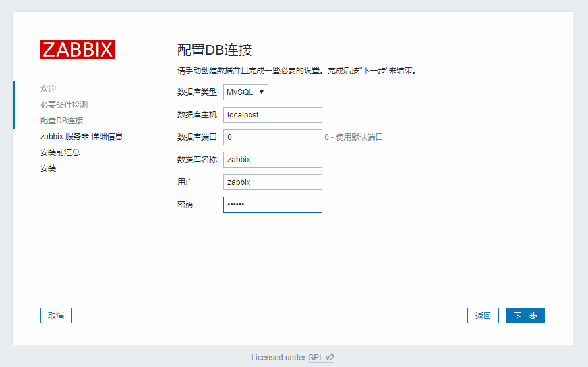Click the 数据库端口 label
This screenshot has width=588, height=367.
(197, 137)
